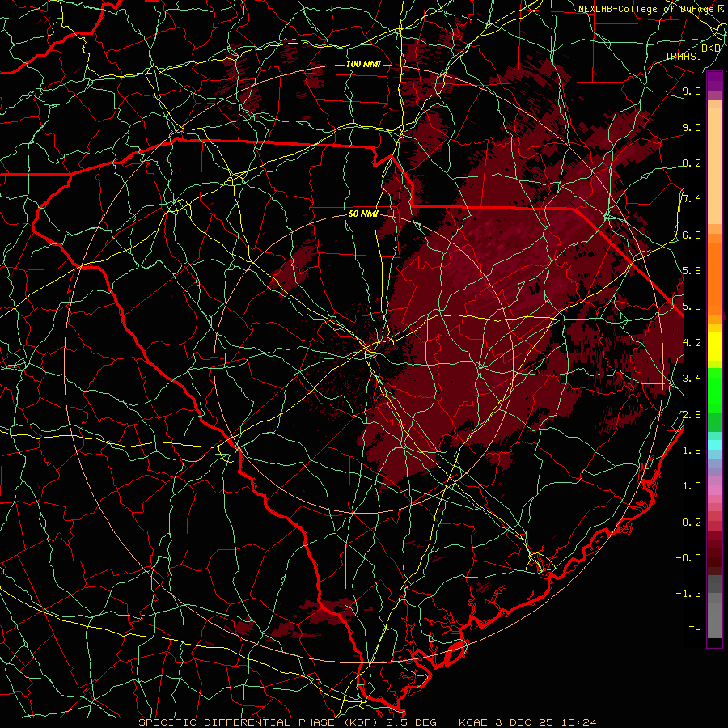Click the 8.2 value on the color scale
Viewport: 728px width, 728px height.
tap(692, 163)
